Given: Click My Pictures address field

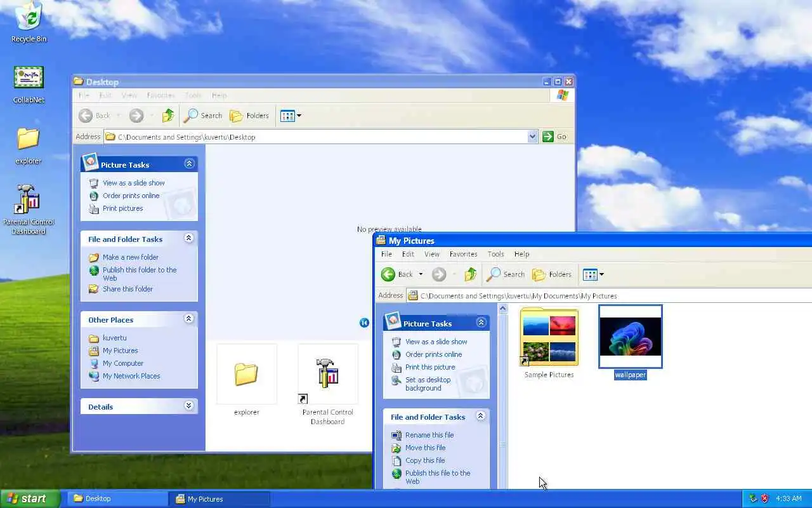Looking at the screenshot, I should pos(609,295).
